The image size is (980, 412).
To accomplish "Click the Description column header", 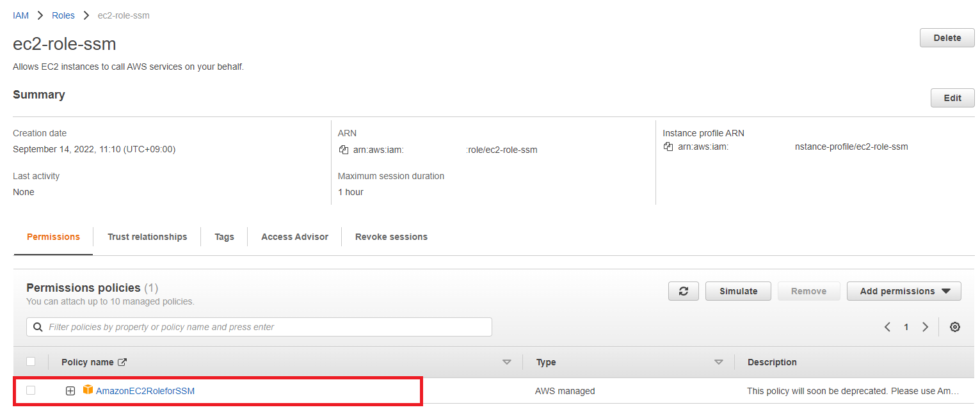I will (x=772, y=362).
